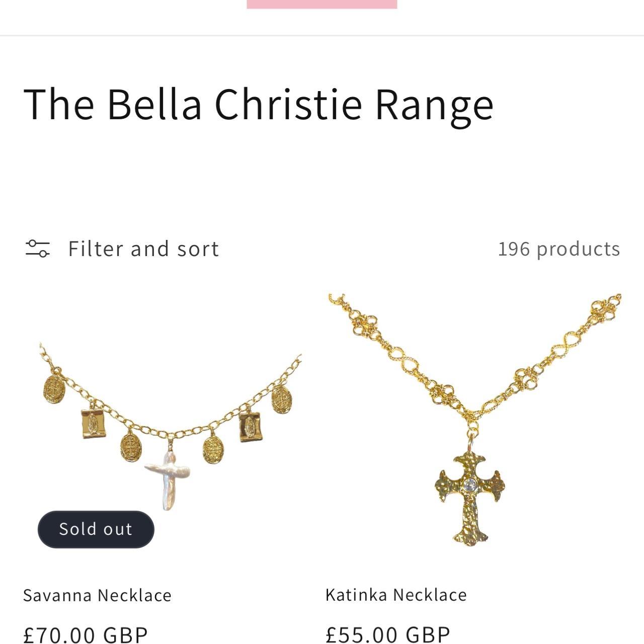Image resolution: width=644 pixels, height=644 pixels.
Task: Click the £55.00 GBP price
Action: pos(388,634)
